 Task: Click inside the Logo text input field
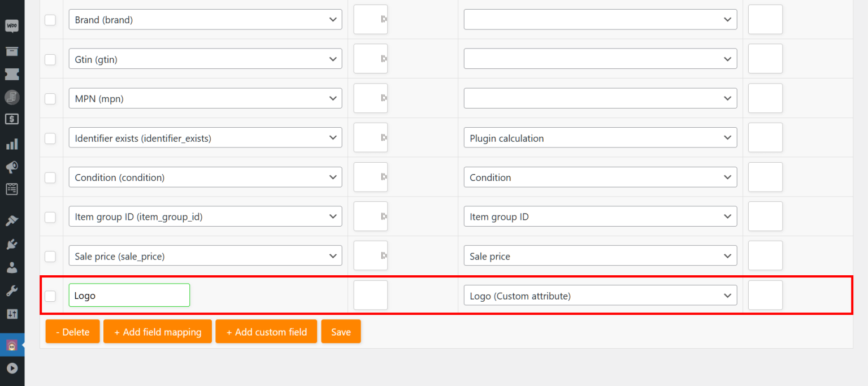pyautogui.click(x=129, y=295)
